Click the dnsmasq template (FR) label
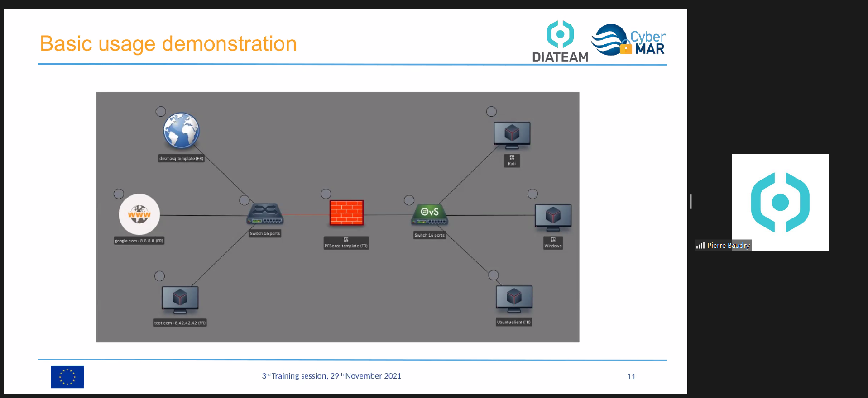 (181, 158)
